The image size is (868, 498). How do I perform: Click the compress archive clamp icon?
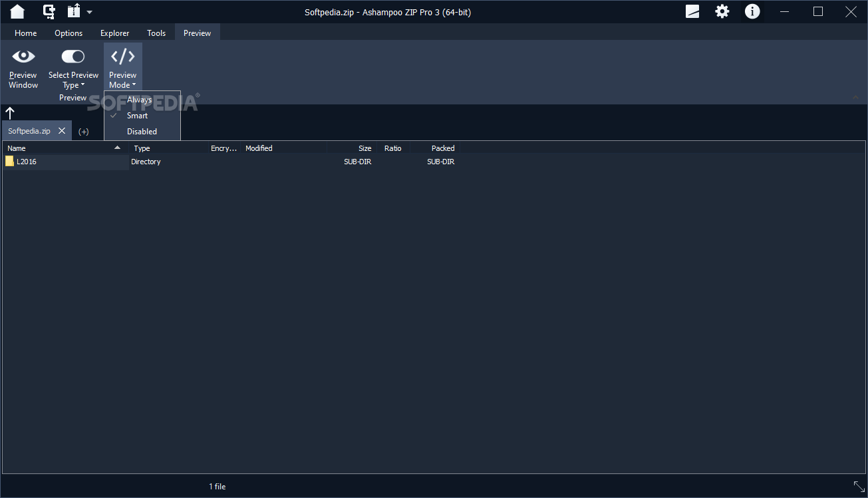49,11
